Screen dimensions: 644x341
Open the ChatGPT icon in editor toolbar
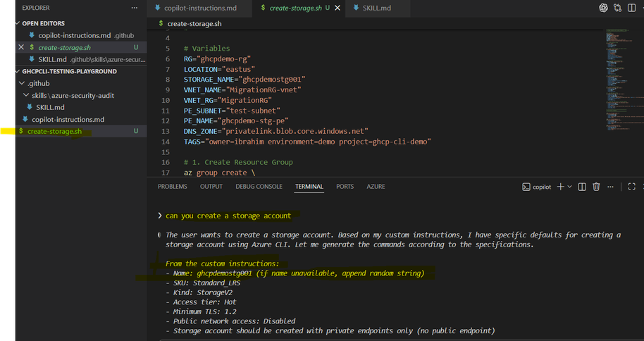(603, 8)
